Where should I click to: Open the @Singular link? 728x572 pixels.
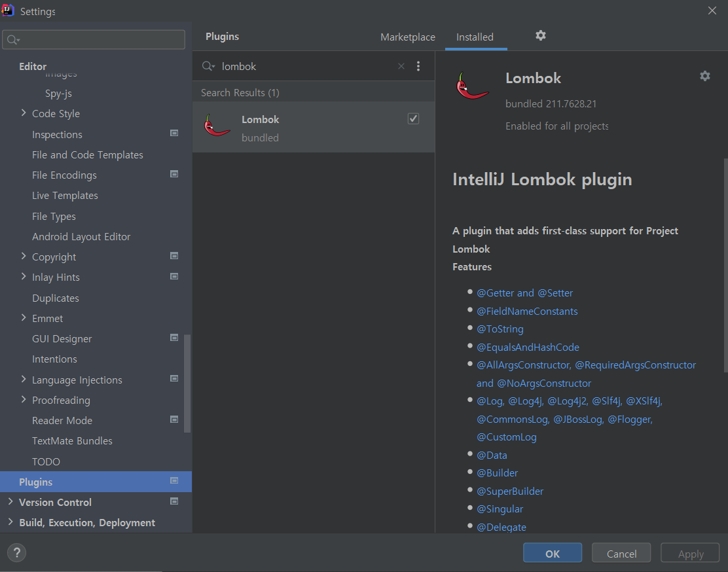pos(500,509)
